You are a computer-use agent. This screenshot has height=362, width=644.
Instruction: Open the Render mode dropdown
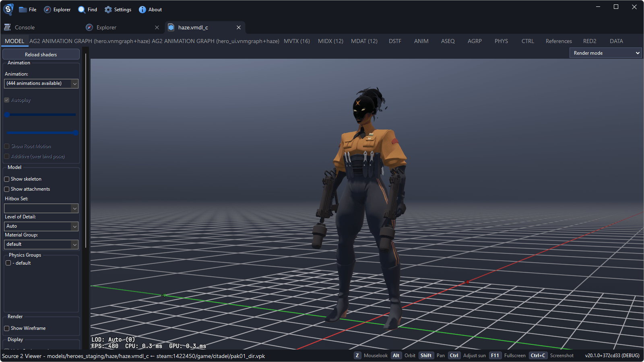coord(605,53)
